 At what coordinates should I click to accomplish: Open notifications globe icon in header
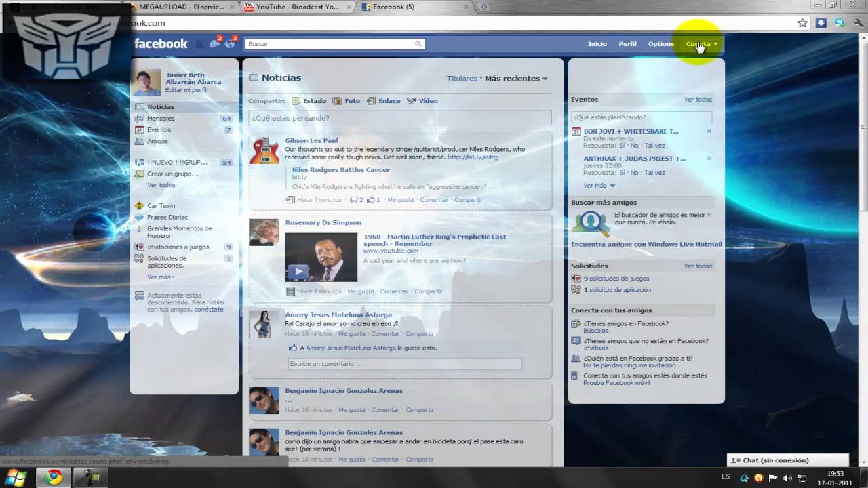click(230, 43)
